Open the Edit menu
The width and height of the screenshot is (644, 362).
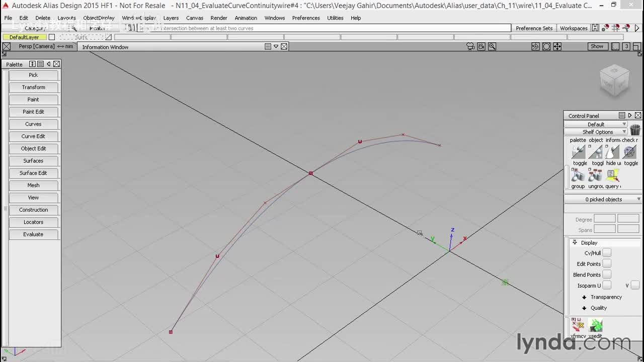coord(24,18)
